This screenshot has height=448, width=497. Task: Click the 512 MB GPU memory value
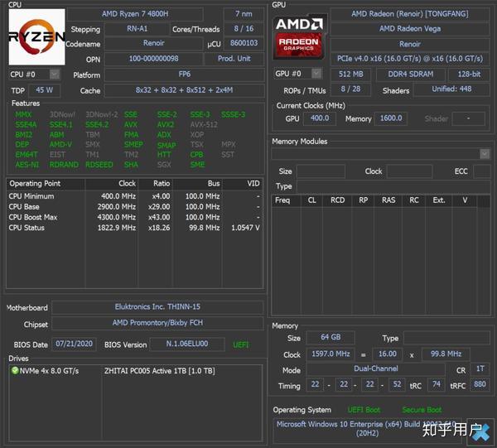pos(350,75)
